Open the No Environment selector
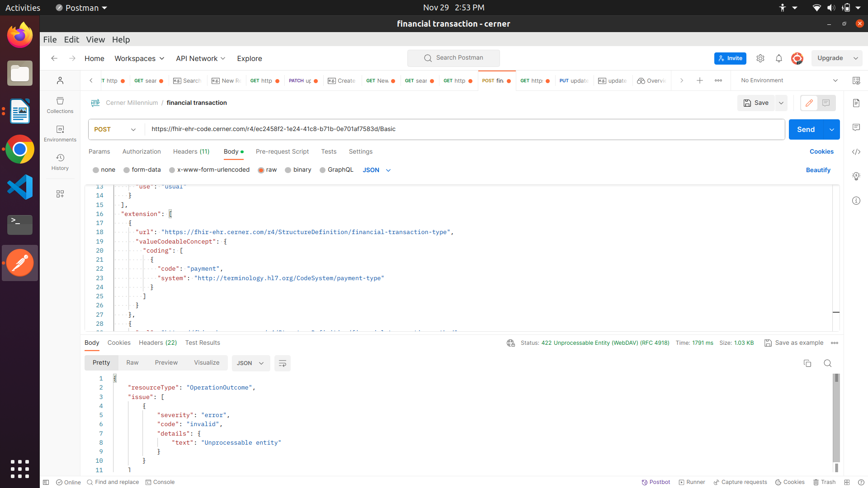 click(x=787, y=80)
